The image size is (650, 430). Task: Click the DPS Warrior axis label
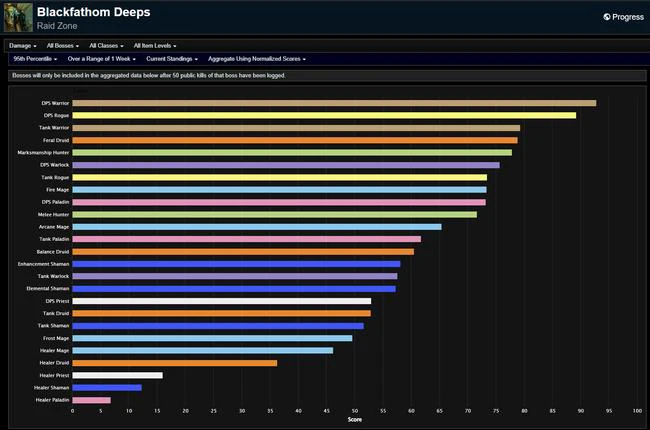pos(55,103)
